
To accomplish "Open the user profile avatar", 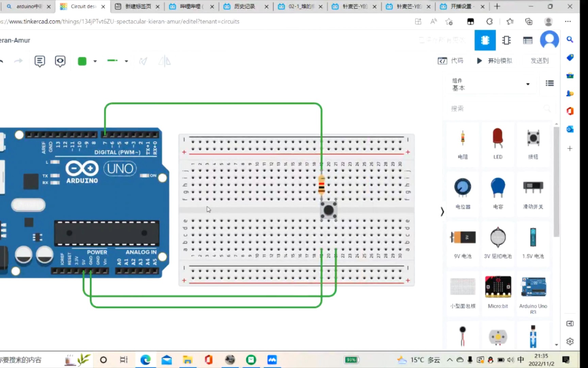I will point(549,40).
